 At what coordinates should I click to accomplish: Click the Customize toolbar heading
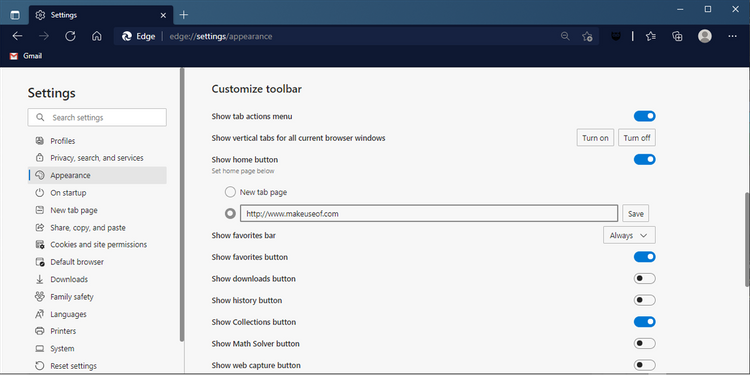pos(256,89)
